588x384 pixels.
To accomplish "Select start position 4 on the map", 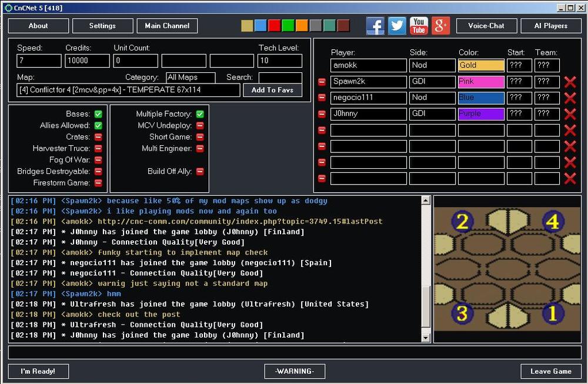I will [552, 221].
